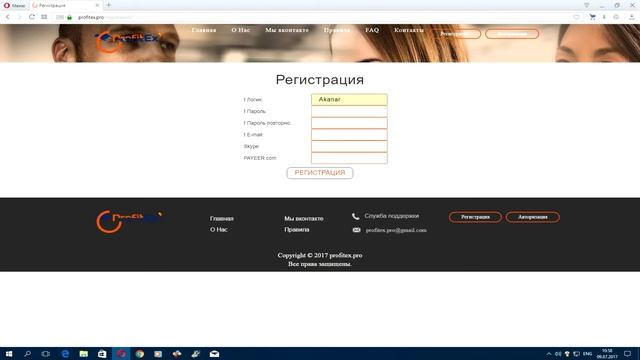This screenshot has width=640, height=360.
Task: Click the ProfitEx logo in footer
Action: point(129,221)
